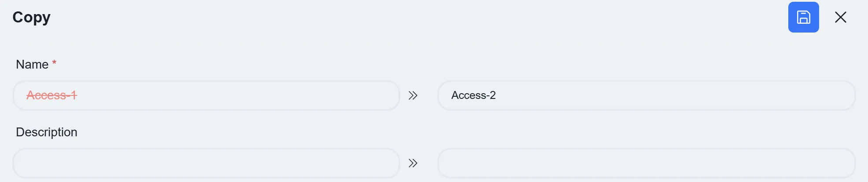This screenshot has height=182, width=868.
Task: Close the Copy dialog with the X
Action: point(840,17)
